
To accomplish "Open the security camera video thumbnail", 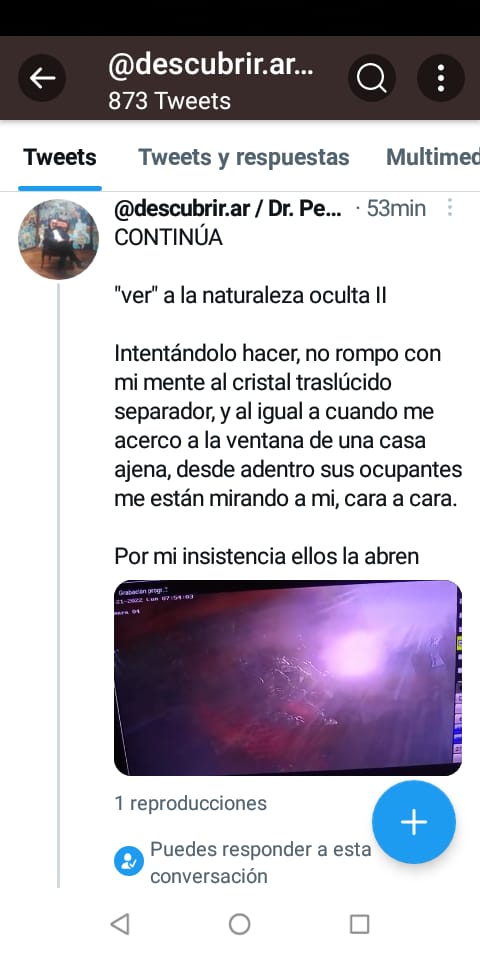I will click(288, 678).
